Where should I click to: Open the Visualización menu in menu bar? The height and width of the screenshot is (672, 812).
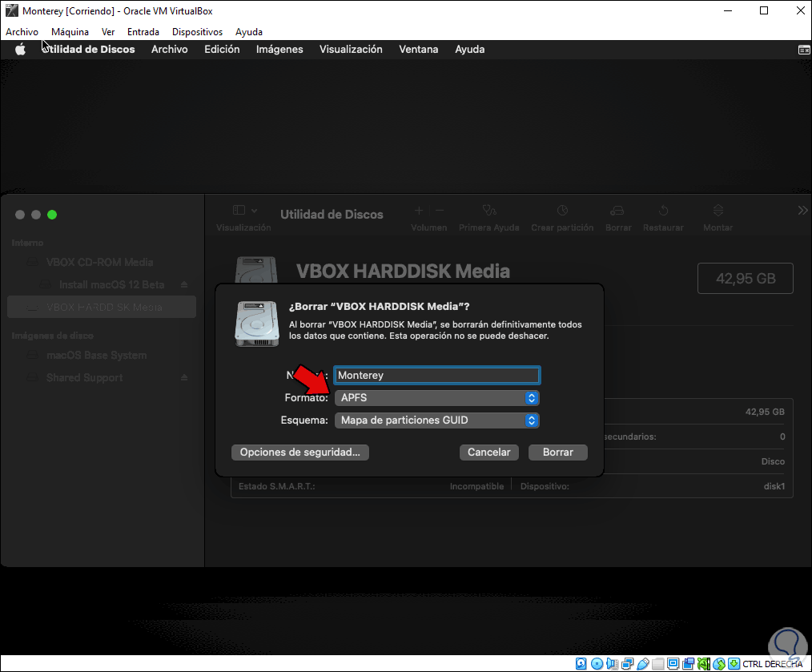coord(351,49)
